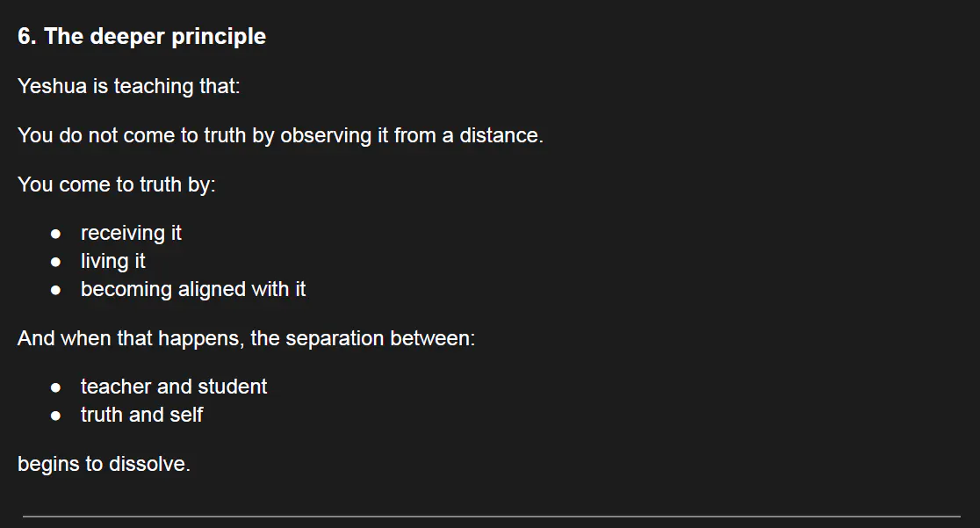Select the "living it" list item
Image resolution: width=980 pixels, height=528 pixels.
(x=112, y=261)
